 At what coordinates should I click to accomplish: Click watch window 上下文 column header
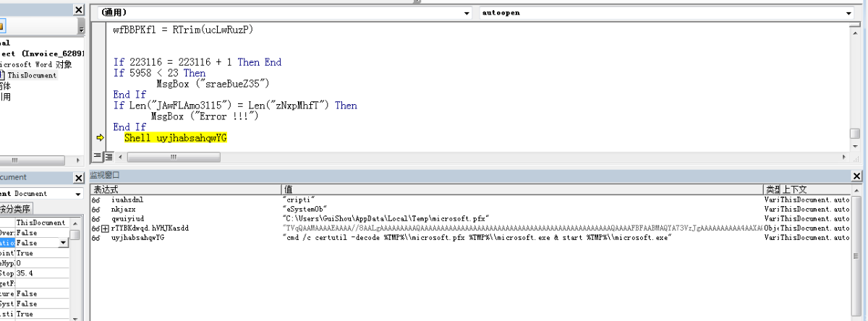tap(815, 189)
